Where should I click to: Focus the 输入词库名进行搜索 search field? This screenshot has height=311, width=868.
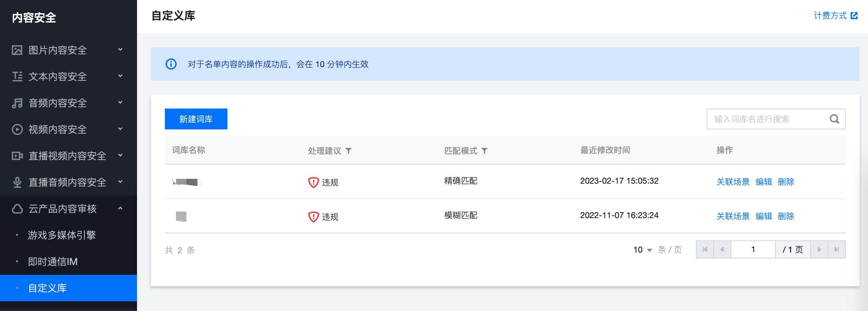point(767,119)
